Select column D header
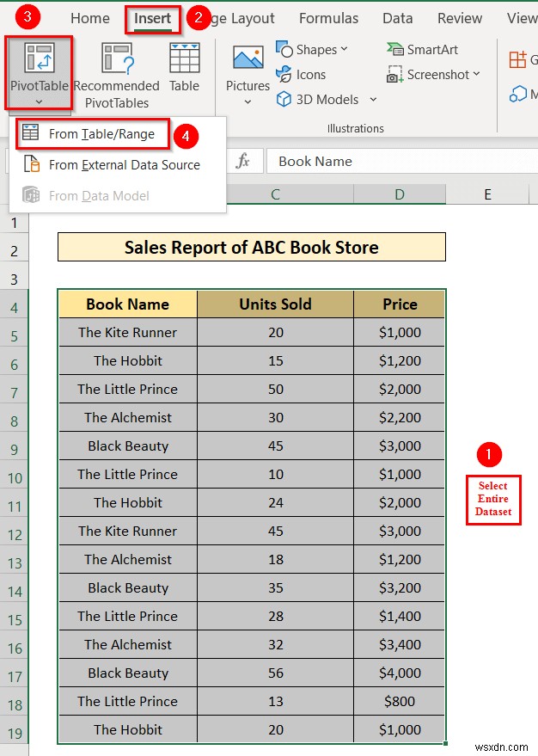The height and width of the screenshot is (756, 538). [x=400, y=194]
